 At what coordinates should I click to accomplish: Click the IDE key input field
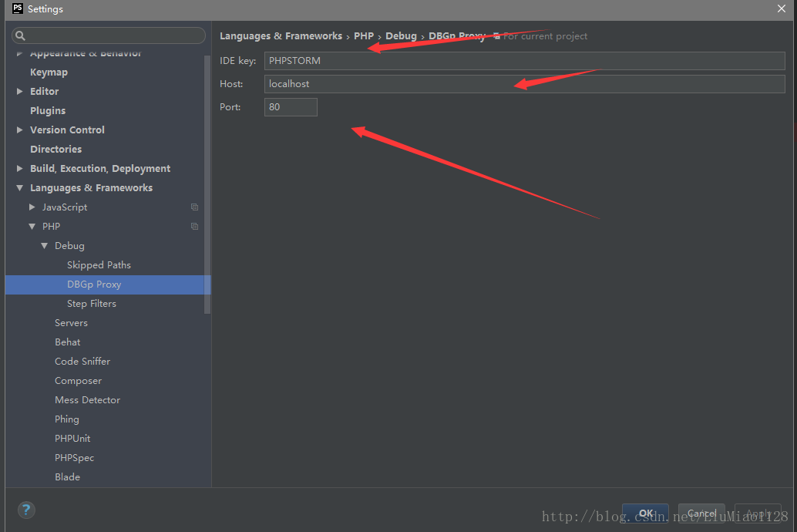525,60
